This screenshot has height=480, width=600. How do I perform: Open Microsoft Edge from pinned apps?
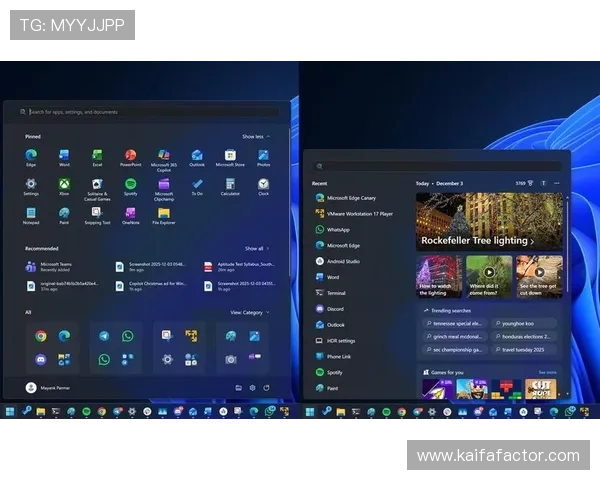tap(31, 157)
